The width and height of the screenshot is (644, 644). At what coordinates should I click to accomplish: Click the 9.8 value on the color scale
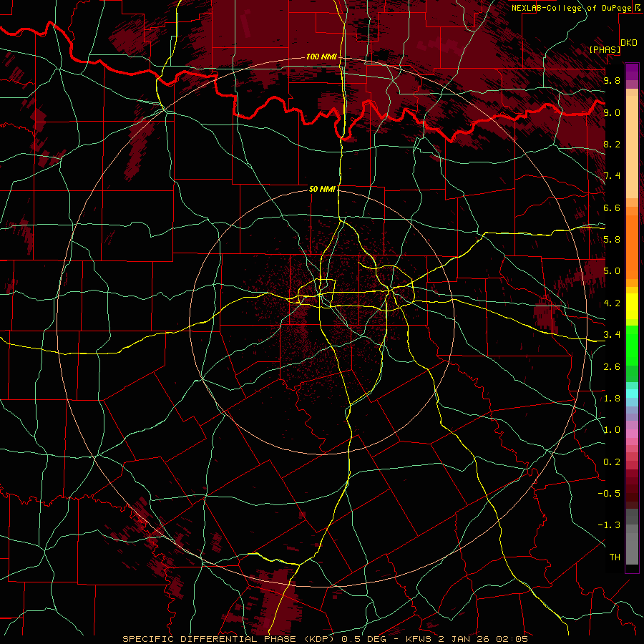pyautogui.click(x=612, y=80)
